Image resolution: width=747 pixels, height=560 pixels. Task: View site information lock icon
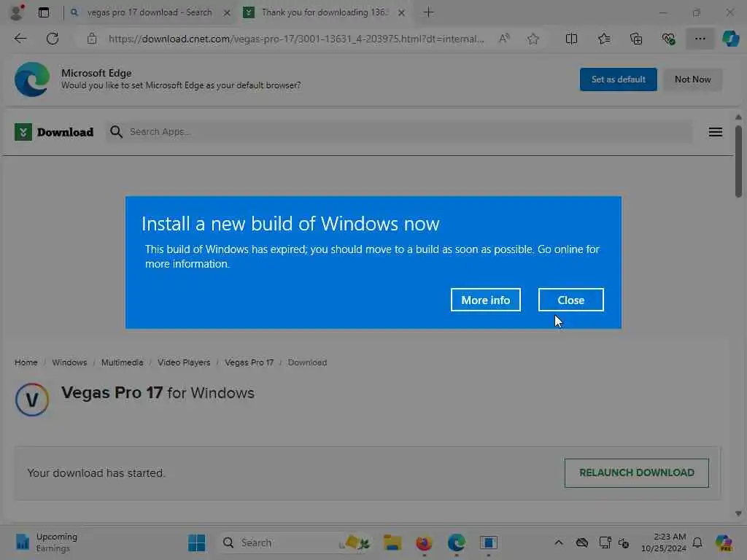click(92, 39)
